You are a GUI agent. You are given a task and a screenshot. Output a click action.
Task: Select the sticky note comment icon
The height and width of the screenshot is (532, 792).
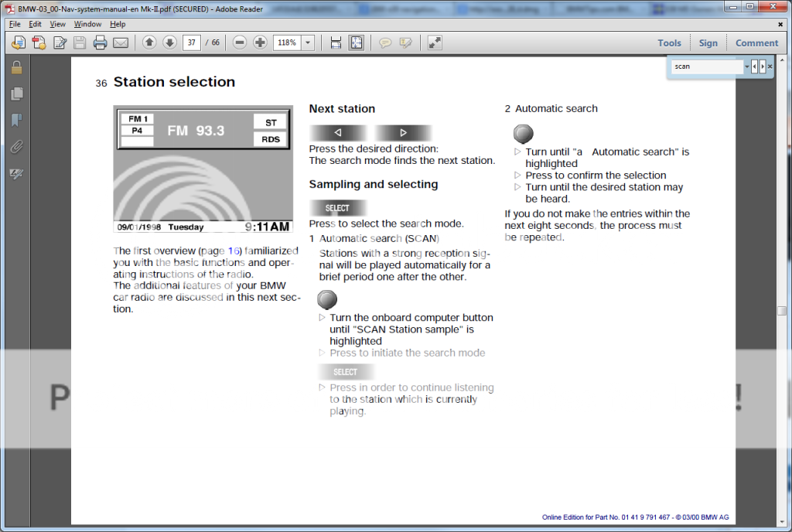click(x=385, y=43)
